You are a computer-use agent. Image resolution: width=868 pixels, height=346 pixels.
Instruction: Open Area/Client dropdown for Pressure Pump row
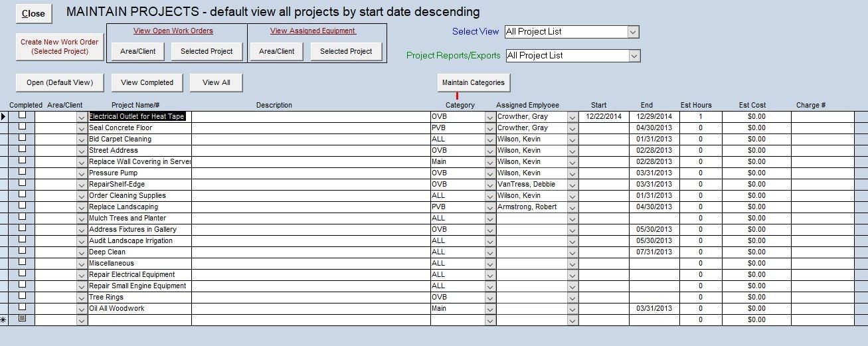click(x=82, y=173)
